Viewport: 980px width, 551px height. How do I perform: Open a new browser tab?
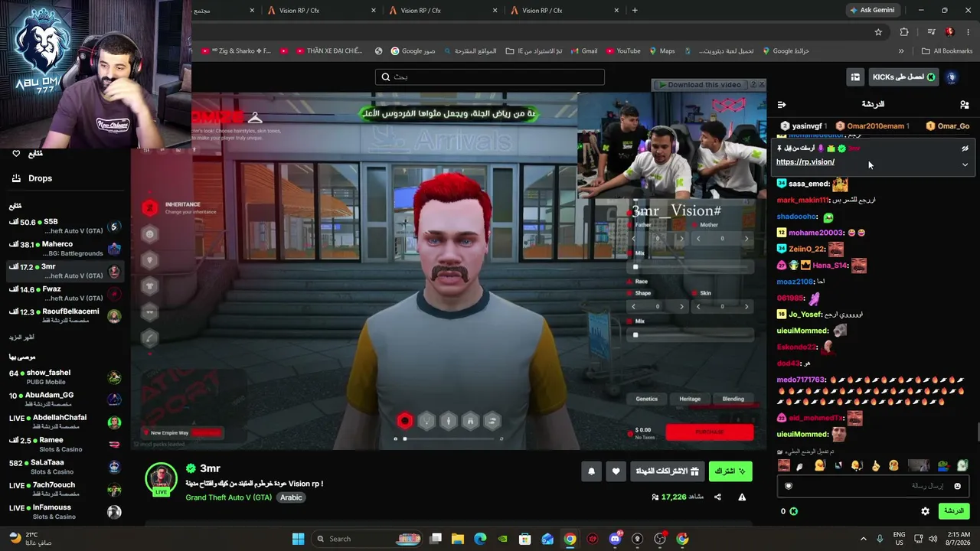pos(635,10)
